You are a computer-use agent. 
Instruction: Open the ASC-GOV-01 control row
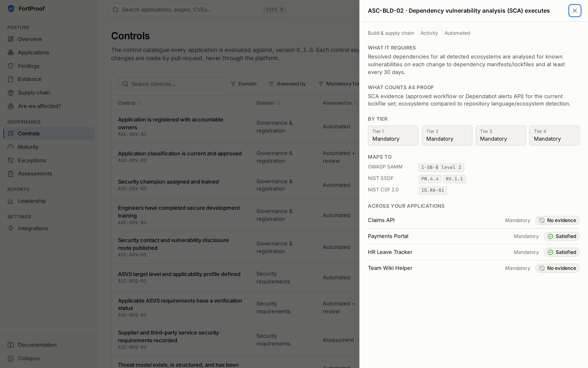235,127
